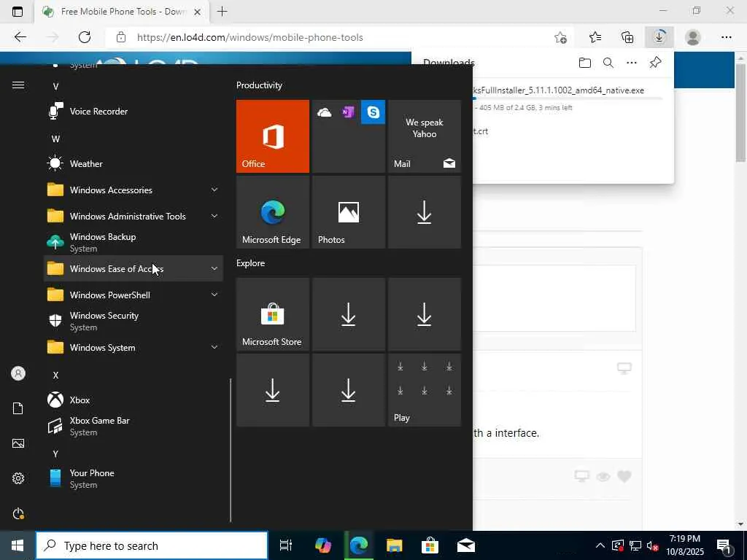
Task: Show hidden system tray icons chevron
Action: pos(600,545)
